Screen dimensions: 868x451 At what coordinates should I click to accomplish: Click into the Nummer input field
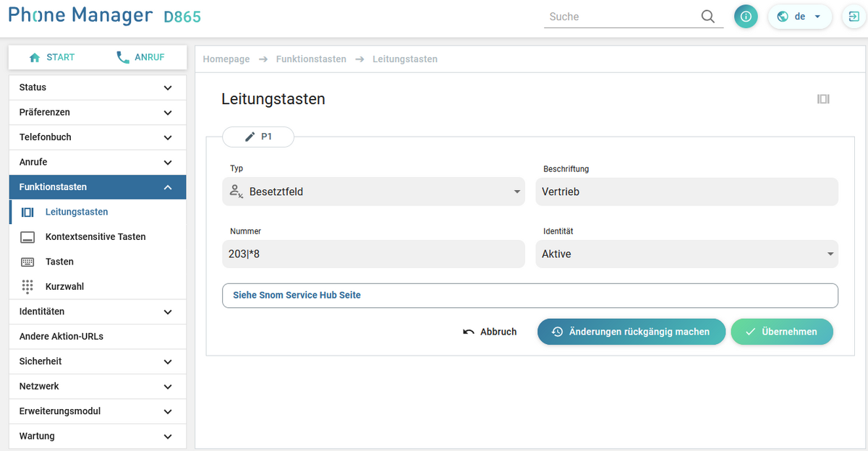373,254
